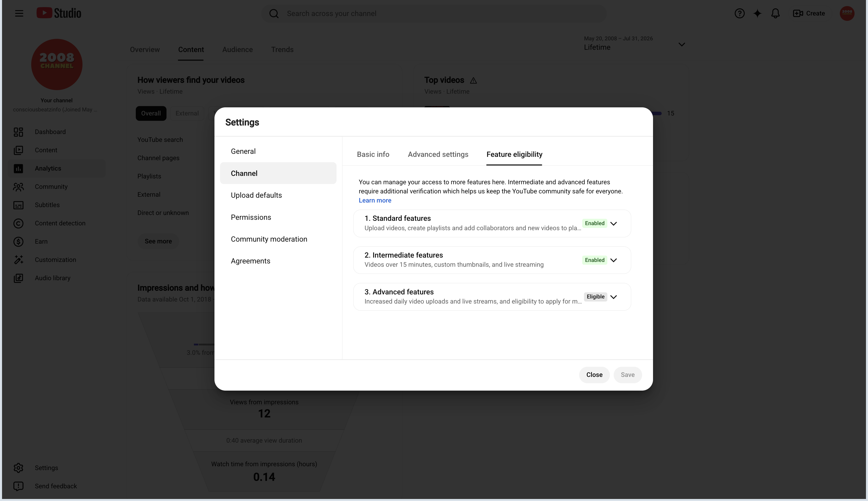Select the External filter chip
This screenshot has height=501, width=868.
click(x=187, y=113)
